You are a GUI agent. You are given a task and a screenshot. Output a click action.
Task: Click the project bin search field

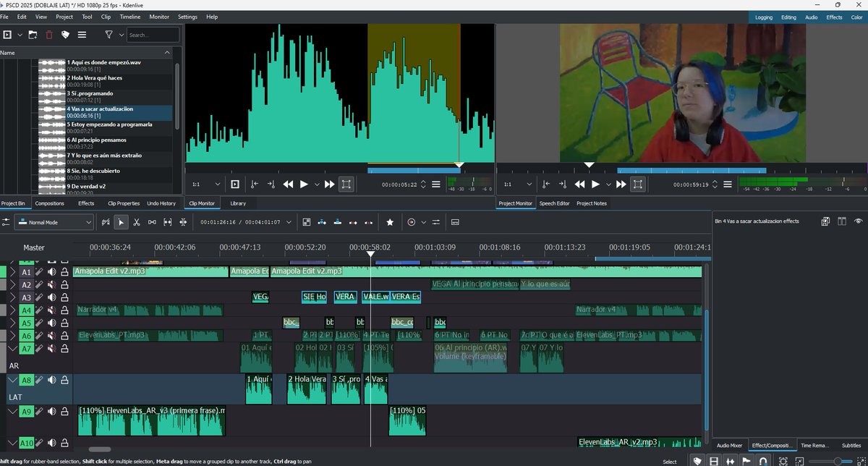coord(153,34)
